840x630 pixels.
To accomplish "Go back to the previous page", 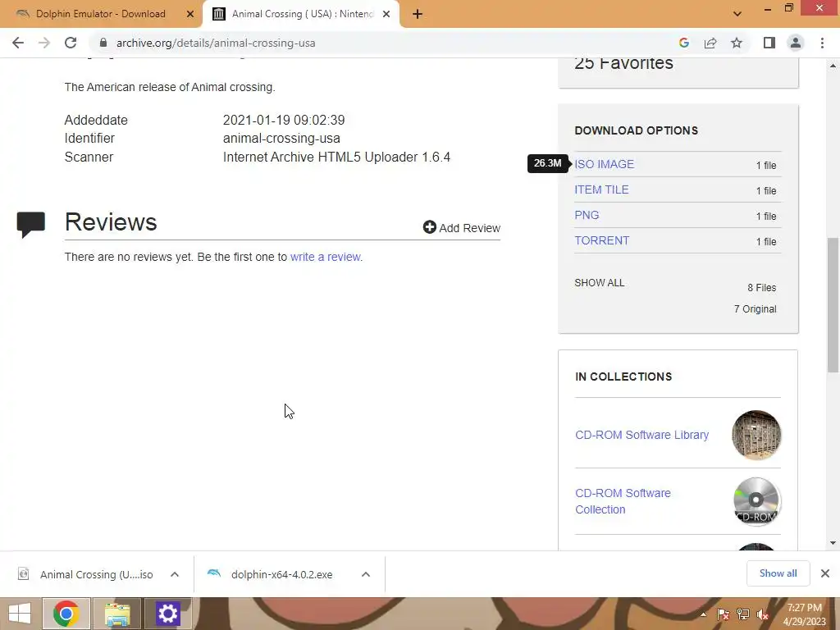I will click(x=18, y=43).
